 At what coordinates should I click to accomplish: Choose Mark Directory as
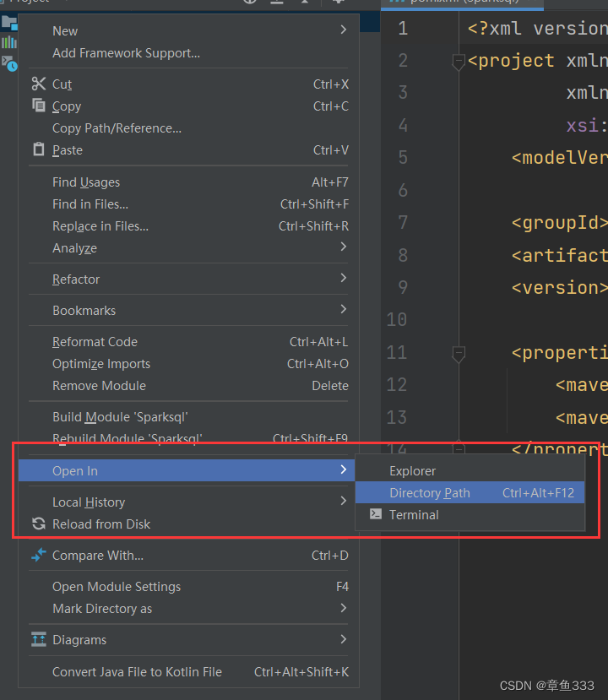[x=188, y=608]
